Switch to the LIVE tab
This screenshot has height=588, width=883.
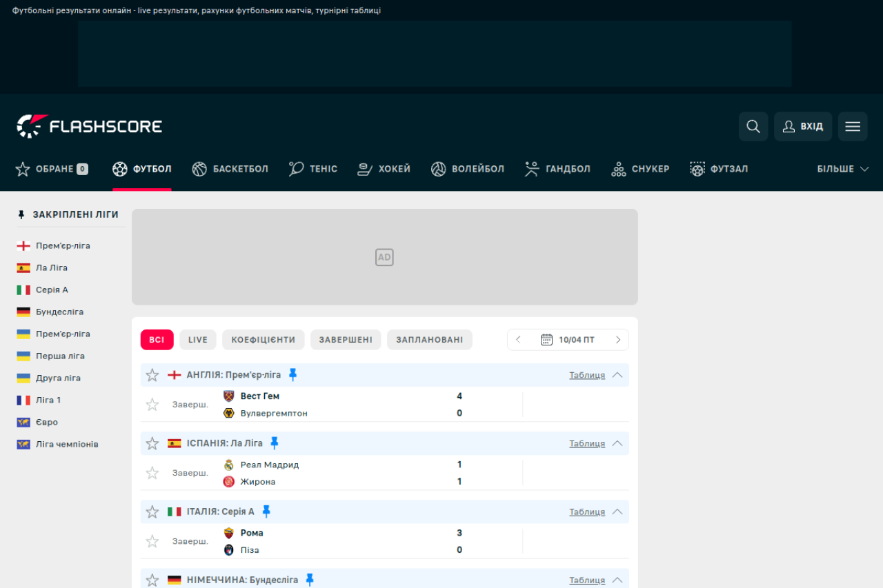coord(197,339)
